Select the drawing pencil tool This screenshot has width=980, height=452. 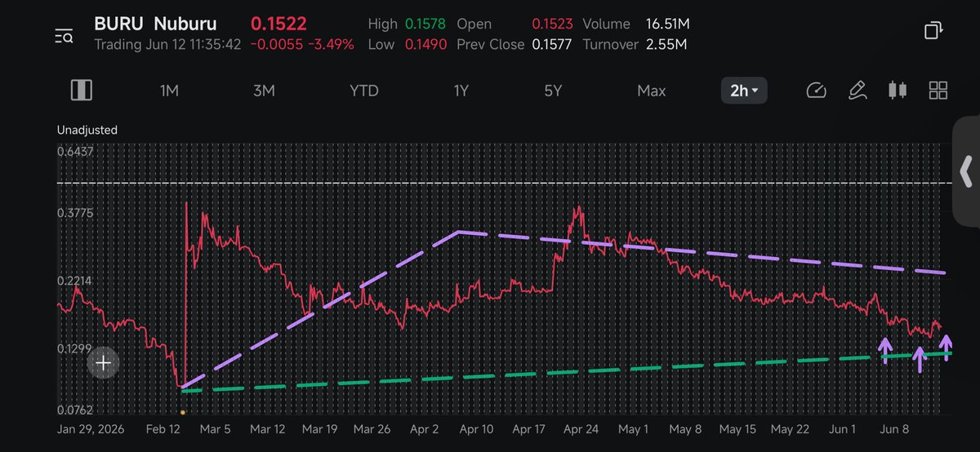(x=857, y=91)
